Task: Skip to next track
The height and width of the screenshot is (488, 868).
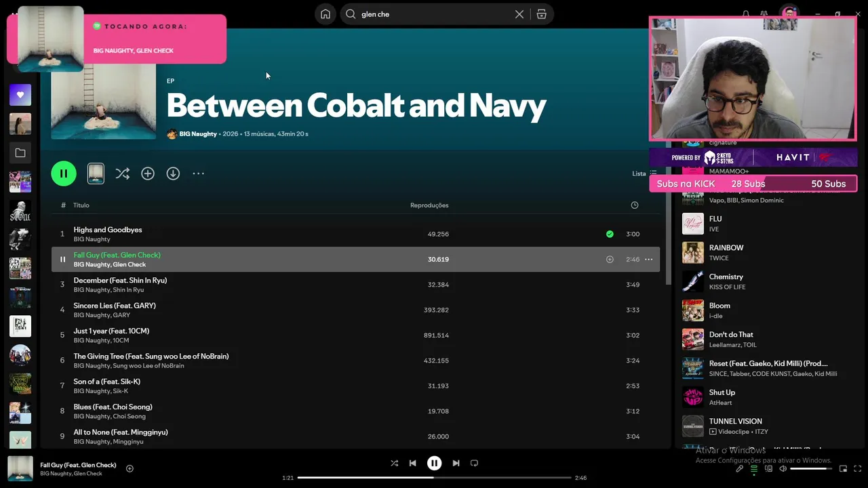Action: pos(456,463)
